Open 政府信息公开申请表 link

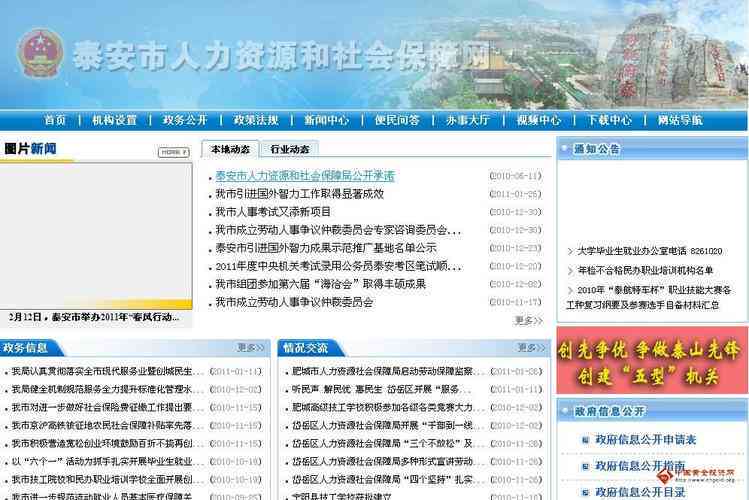(645, 439)
